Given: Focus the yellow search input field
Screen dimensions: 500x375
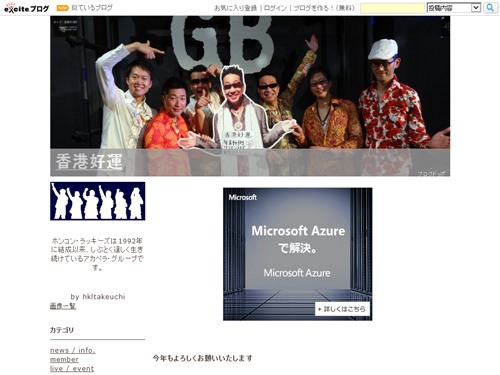Looking at the screenshot, I should [x=393, y=8].
